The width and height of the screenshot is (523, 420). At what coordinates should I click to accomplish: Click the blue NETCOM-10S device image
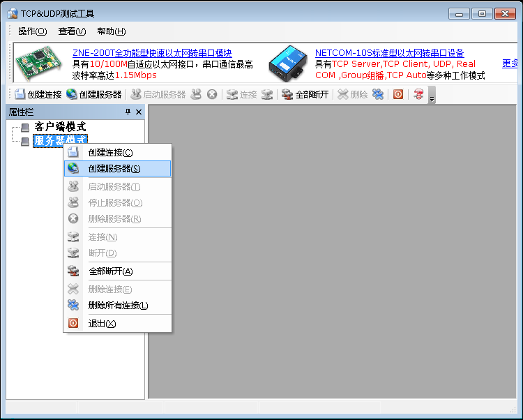coord(288,63)
